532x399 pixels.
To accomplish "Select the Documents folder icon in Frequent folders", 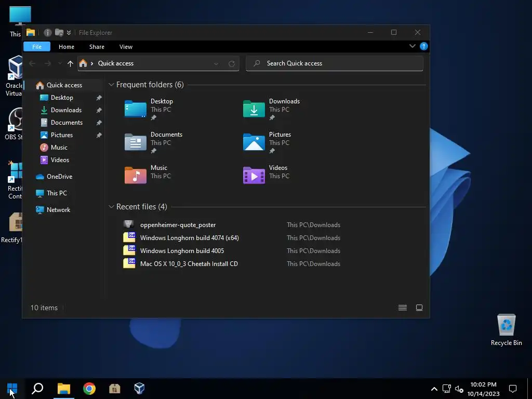I will 136,142.
